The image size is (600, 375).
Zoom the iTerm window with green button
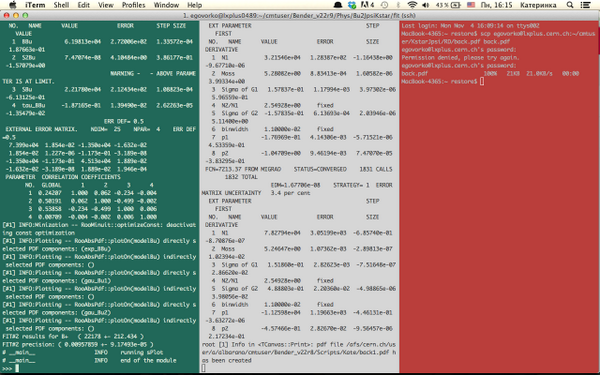pyautogui.click(x=25, y=15)
